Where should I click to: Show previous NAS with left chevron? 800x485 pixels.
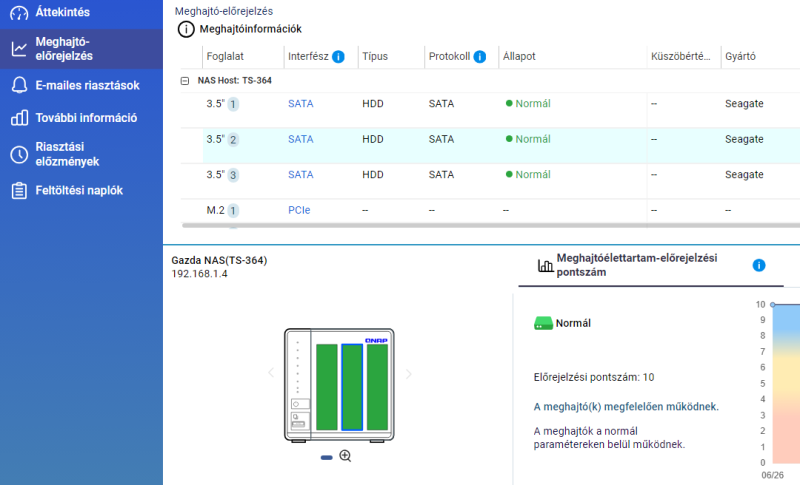[x=271, y=373]
